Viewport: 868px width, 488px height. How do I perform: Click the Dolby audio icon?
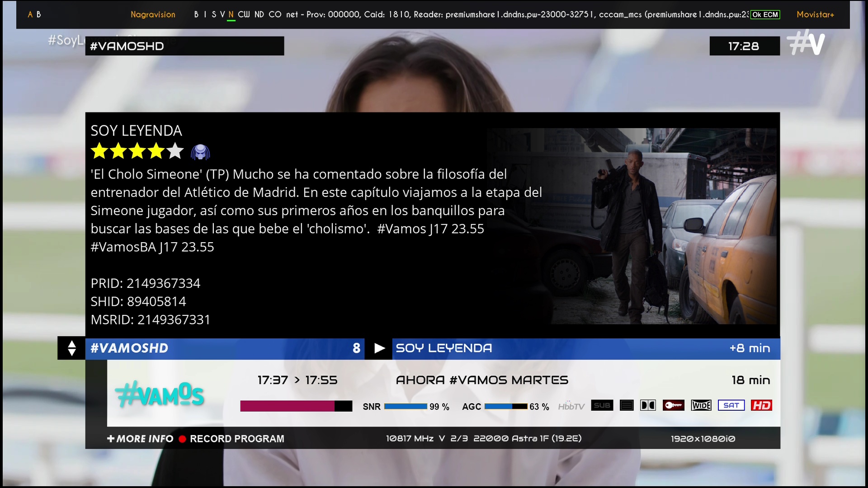[x=648, y=405]
